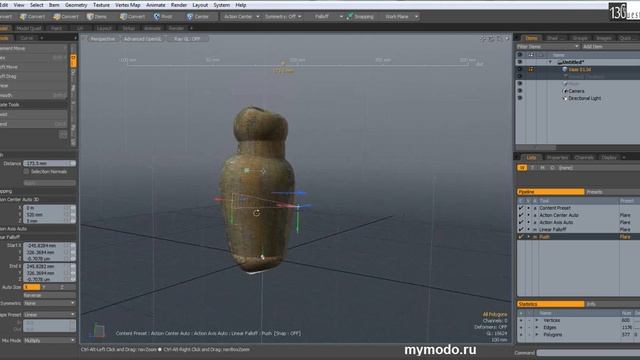Switch to the Images tab in right panel
Screen dimensions: 640x360
click(x=603, y=38)
